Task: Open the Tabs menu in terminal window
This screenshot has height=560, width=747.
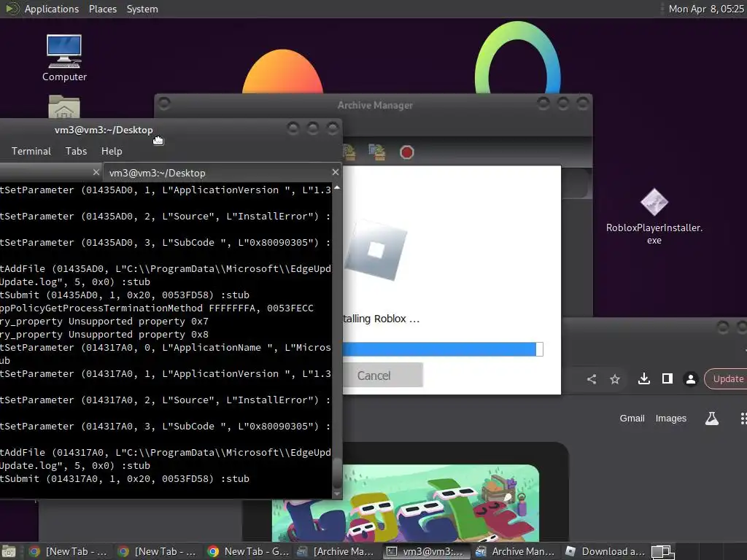Action: pyautogui.click(x=76, y=151)
